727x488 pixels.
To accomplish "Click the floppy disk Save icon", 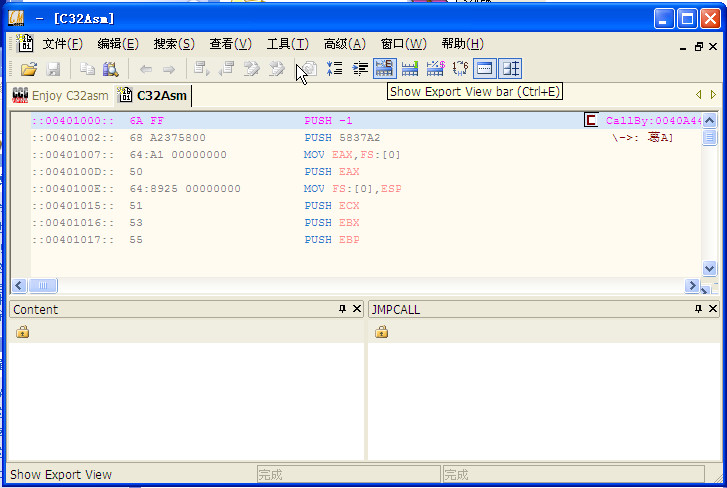I will pos(54,70).
